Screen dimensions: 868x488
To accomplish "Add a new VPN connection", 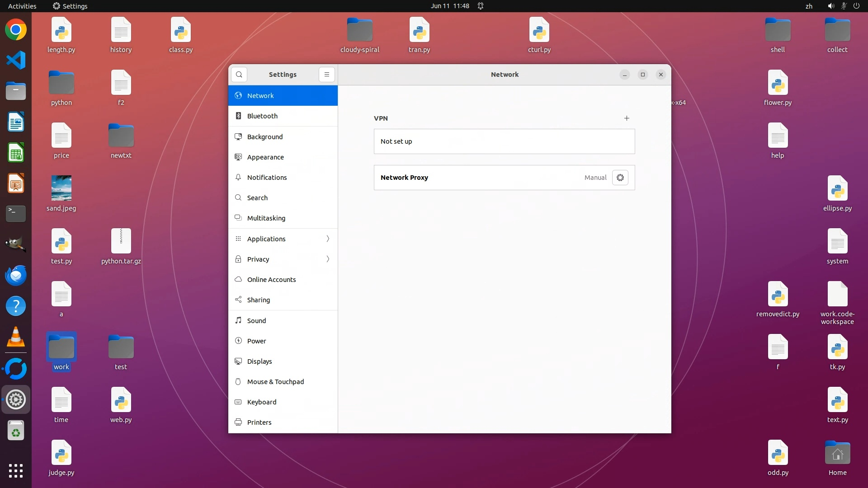I will click(627, 118).
